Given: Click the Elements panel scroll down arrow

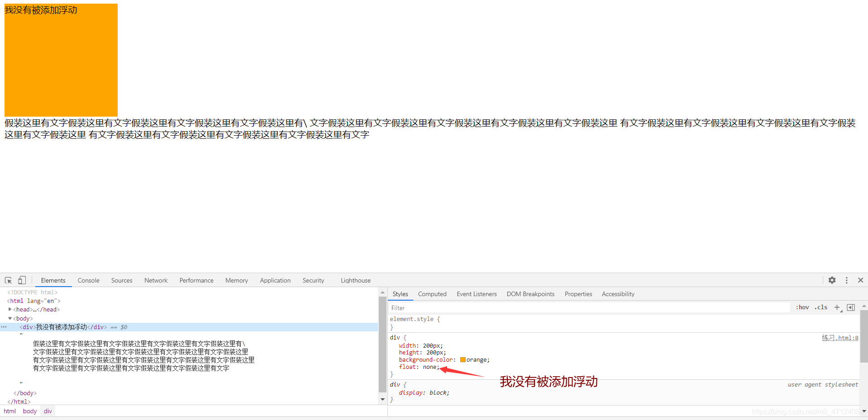Looking at the screenshot, I should tap(382, 399).
